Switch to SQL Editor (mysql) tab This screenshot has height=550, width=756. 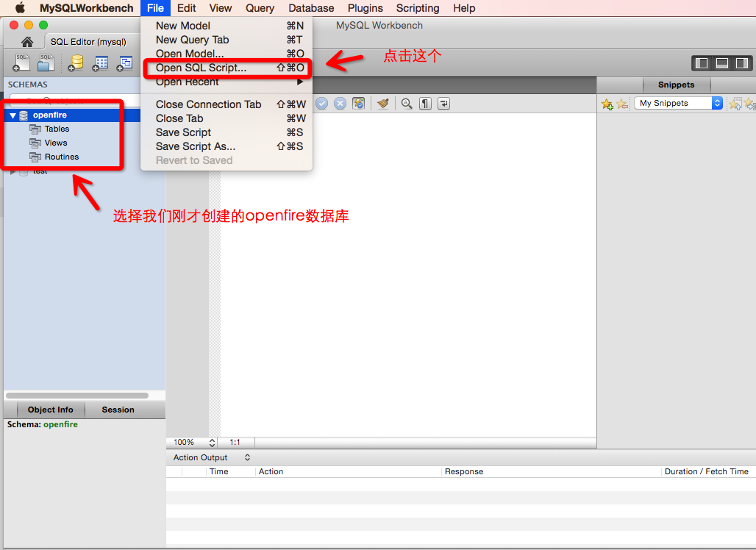point(88,42)
